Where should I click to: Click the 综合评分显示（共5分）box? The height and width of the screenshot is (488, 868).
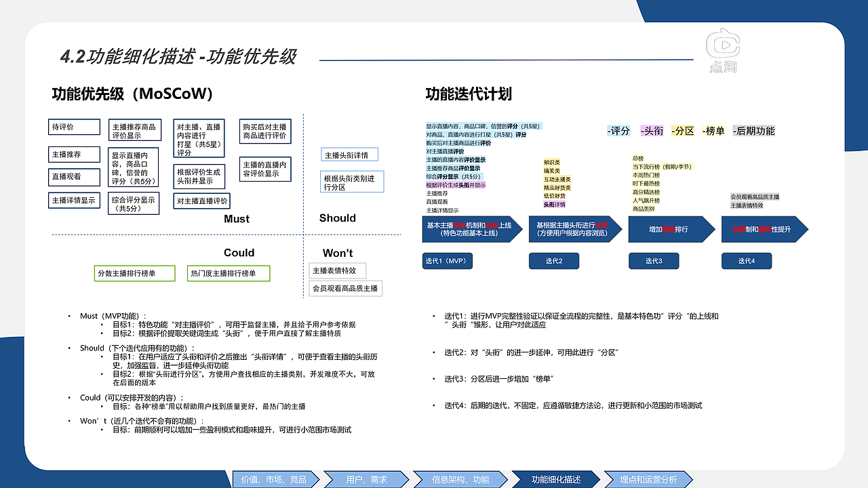click(134, 204)
